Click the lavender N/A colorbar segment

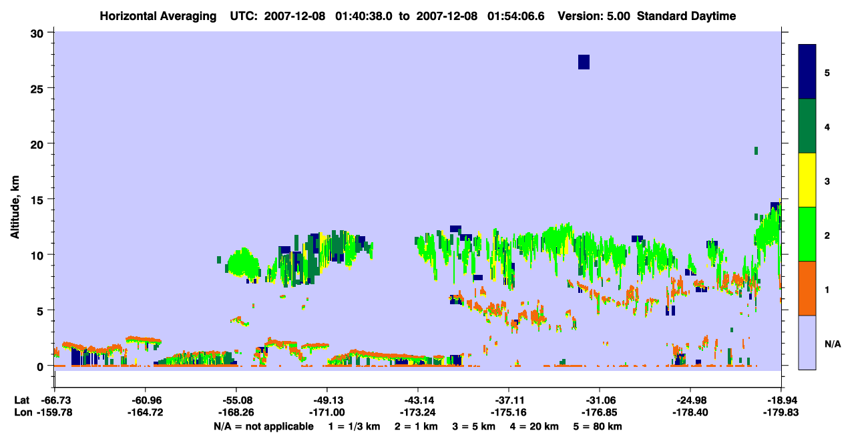pos(807,342)
